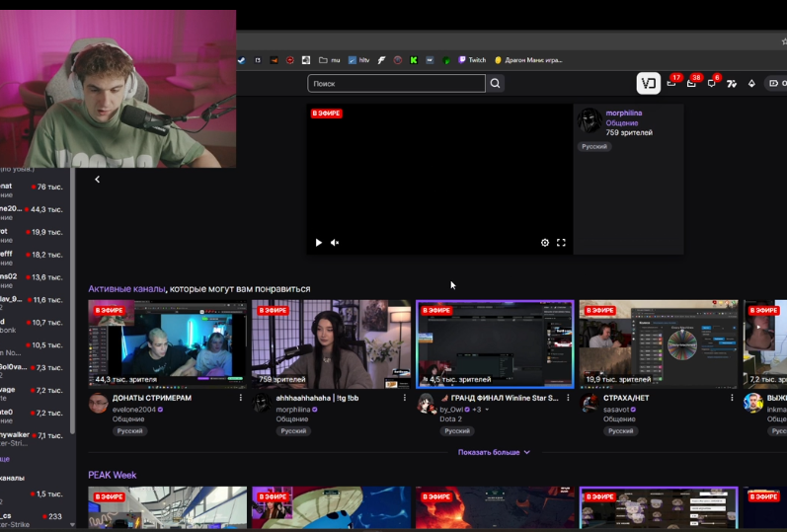Click the Русский tag in carousel panel

[x=594, y=146]
